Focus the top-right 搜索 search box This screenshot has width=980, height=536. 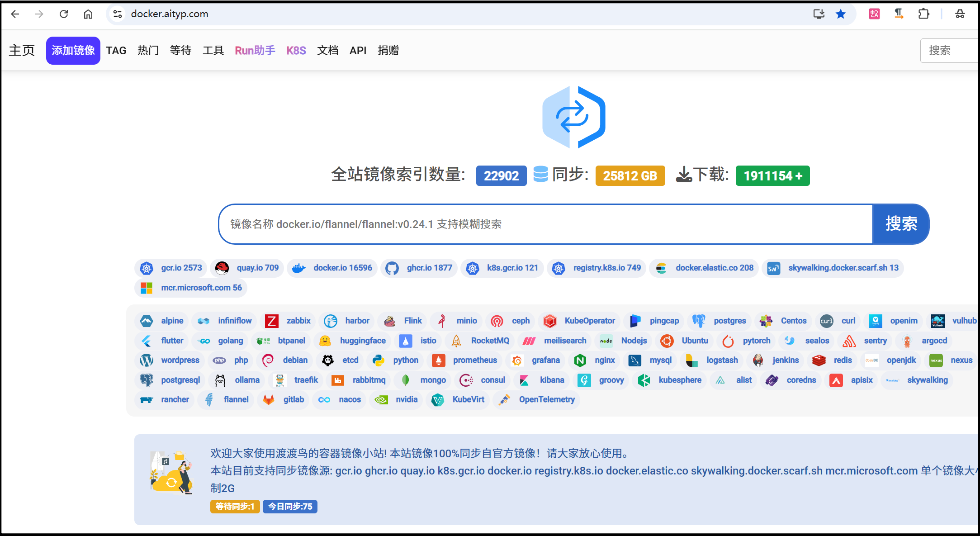click(950, 51)
